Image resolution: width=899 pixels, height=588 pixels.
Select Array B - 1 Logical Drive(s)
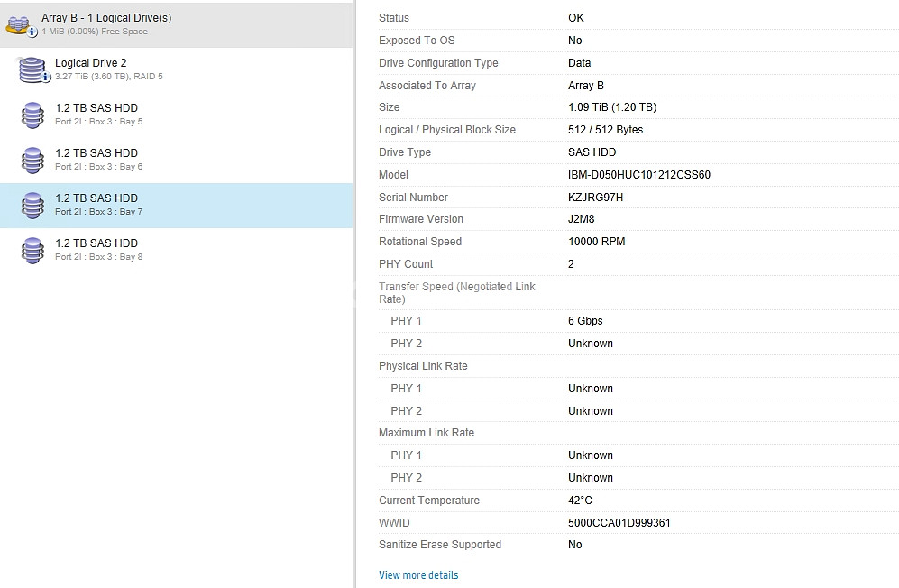tap(176, 24)
